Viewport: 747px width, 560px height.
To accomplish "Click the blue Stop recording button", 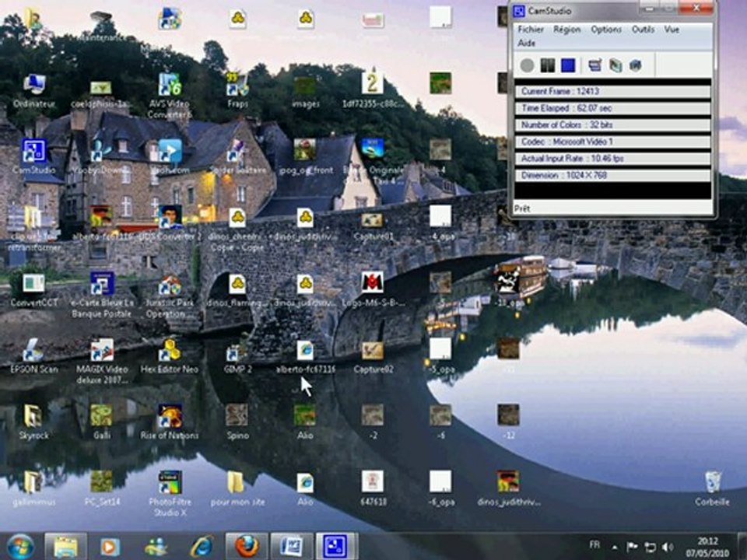I will tap(568, 65).
